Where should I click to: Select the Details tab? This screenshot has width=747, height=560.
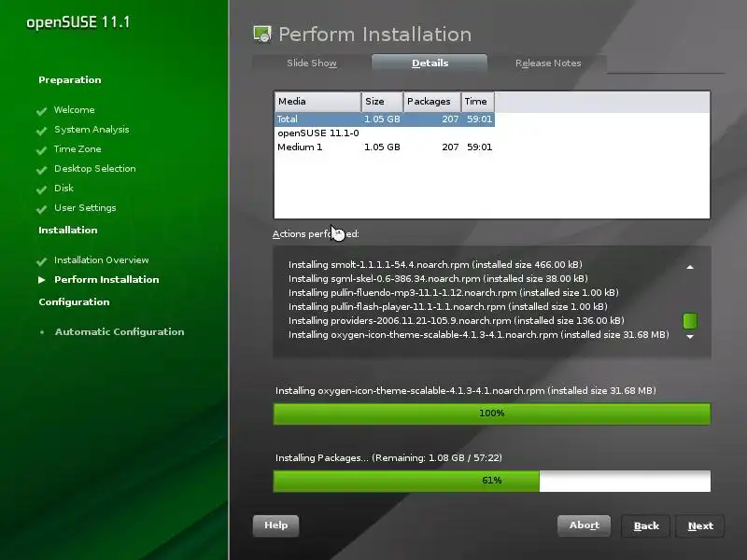[430, 63]
